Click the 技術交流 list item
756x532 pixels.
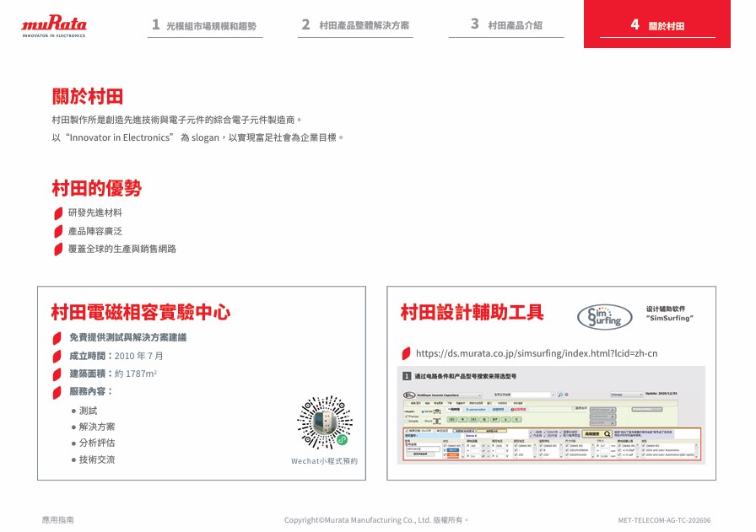(97, 459)
